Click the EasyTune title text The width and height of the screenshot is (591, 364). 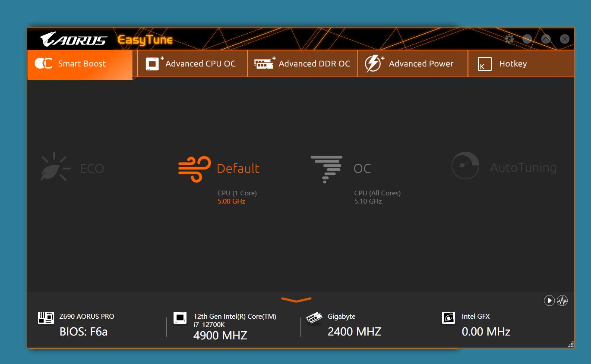click(x=145, y=41)
